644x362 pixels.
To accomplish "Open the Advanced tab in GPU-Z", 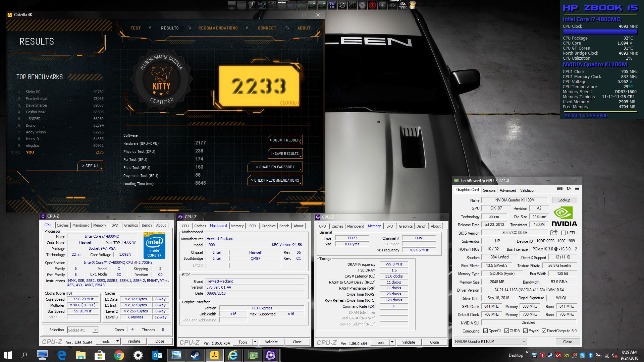I will [508, 190].
